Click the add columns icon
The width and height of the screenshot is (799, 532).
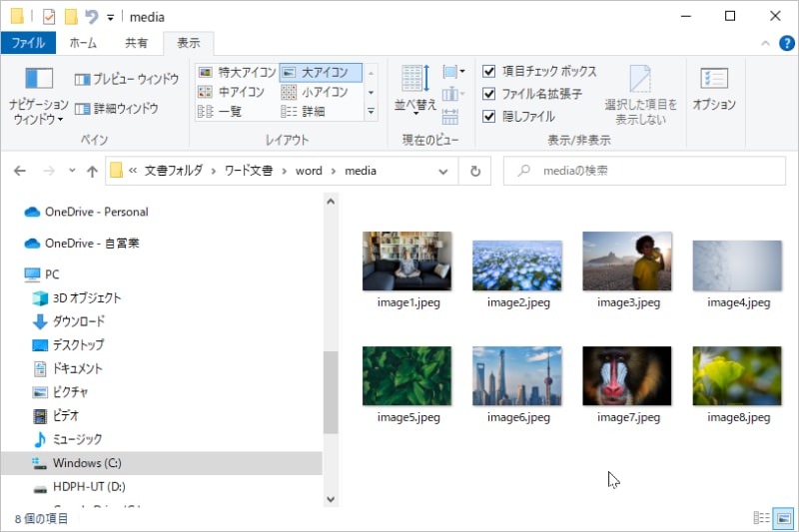pos(453,94)
